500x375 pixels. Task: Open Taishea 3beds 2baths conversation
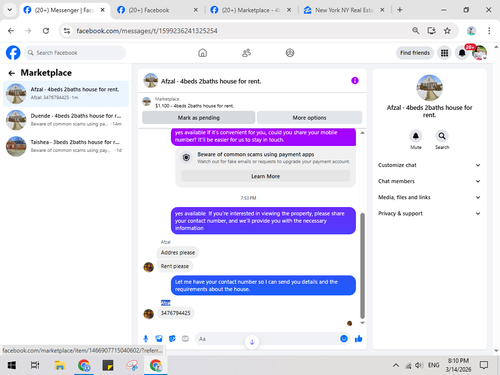click(x=66, y=146)
